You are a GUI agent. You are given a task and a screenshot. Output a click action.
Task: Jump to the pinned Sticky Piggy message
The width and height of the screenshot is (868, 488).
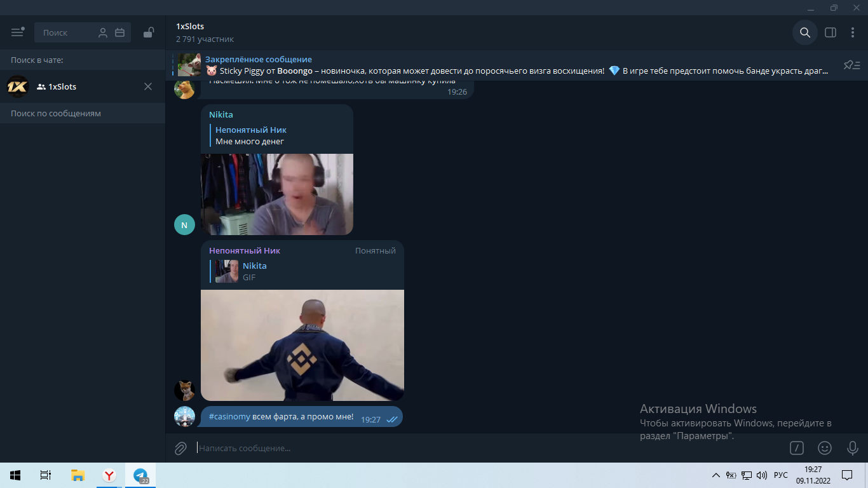445,64
